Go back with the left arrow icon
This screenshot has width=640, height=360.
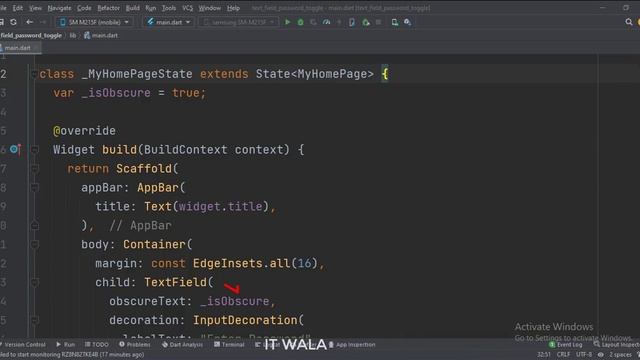(29, 22)
